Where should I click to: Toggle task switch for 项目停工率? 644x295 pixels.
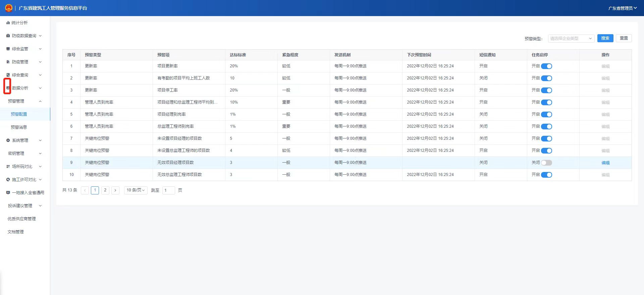point(546,91)
